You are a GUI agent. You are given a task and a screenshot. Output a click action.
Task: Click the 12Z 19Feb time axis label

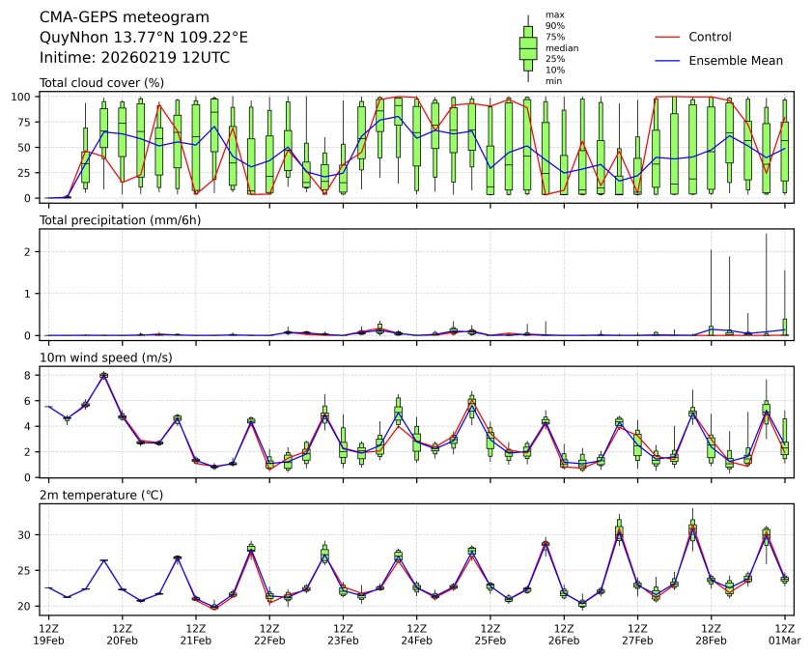pyautogui.click(x=48, y=633)
